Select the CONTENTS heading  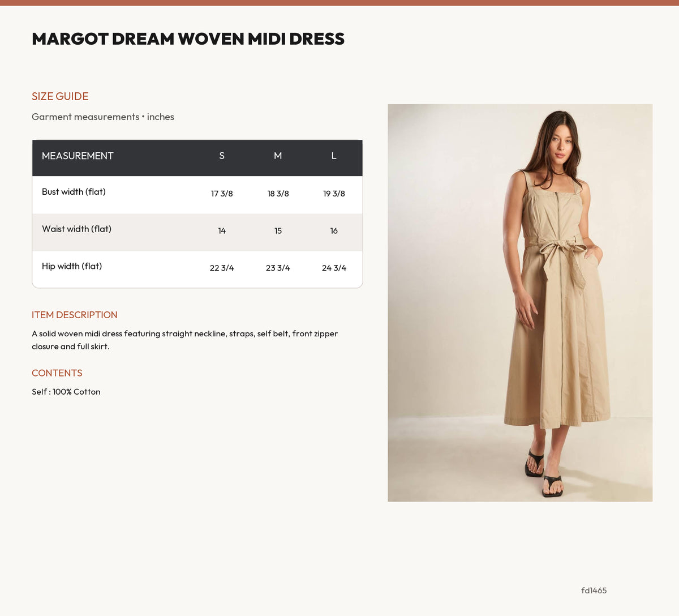tap(57, 373)
